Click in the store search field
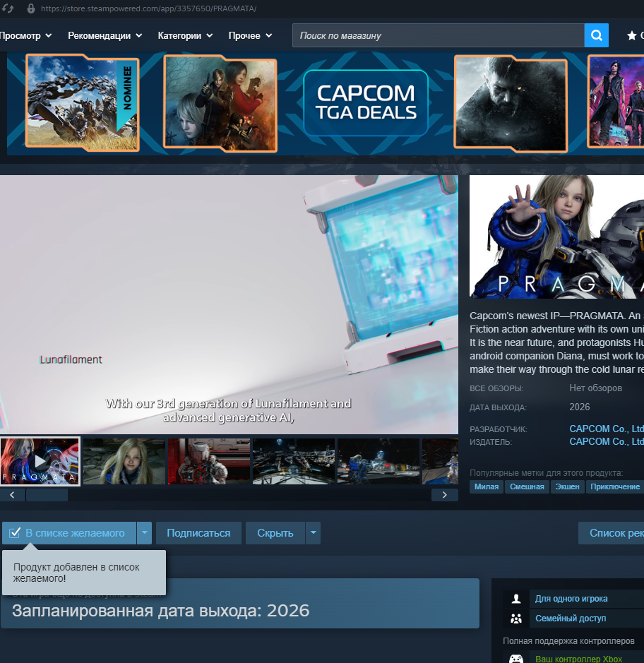Viewport: 644px width, 663px height. pos(438,35)
